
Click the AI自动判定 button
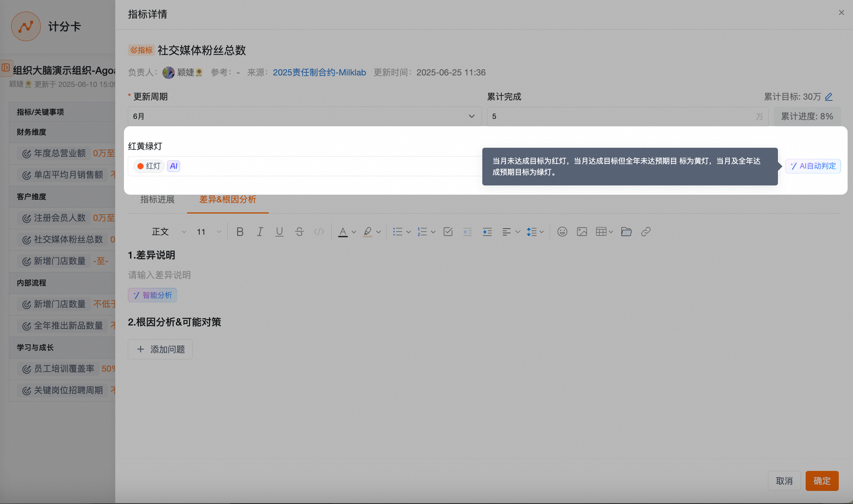click(813, 166)
